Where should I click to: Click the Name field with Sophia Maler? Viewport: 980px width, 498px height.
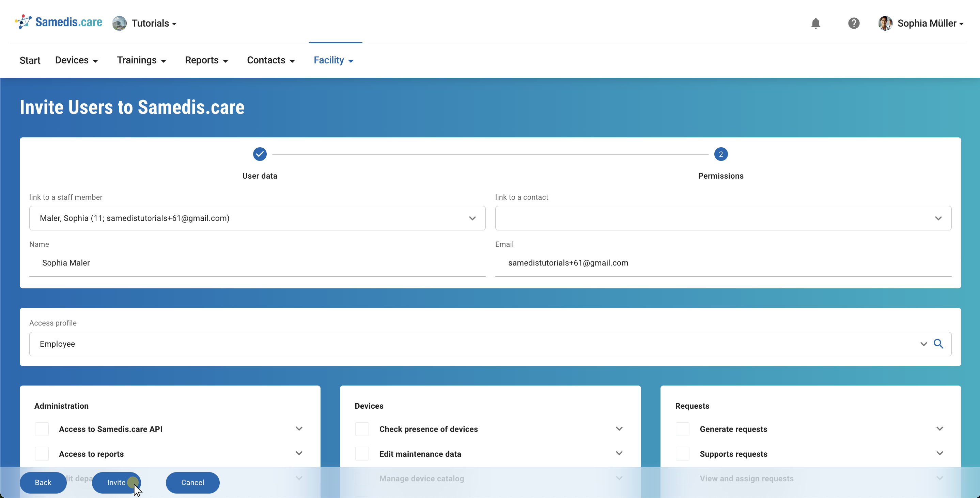click(x=257, y=263)
